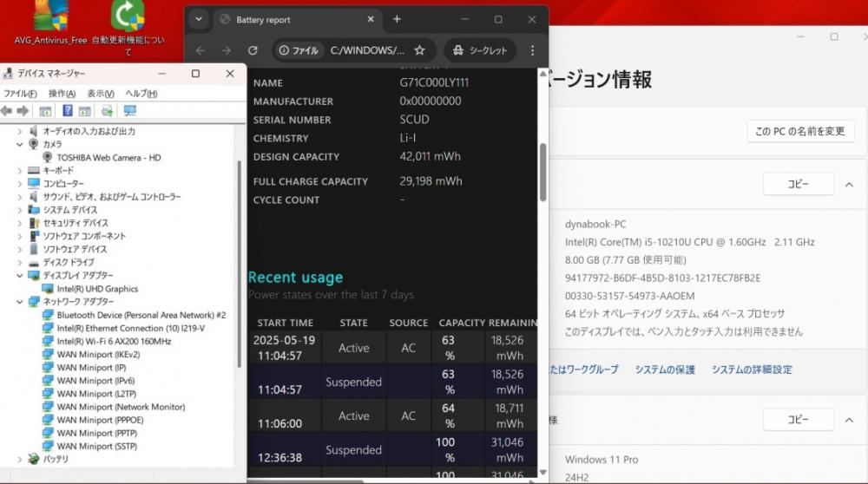868x484 pixels.
Task: Click scroll down arrow in Battery report
Action: [x=543, y=473]
